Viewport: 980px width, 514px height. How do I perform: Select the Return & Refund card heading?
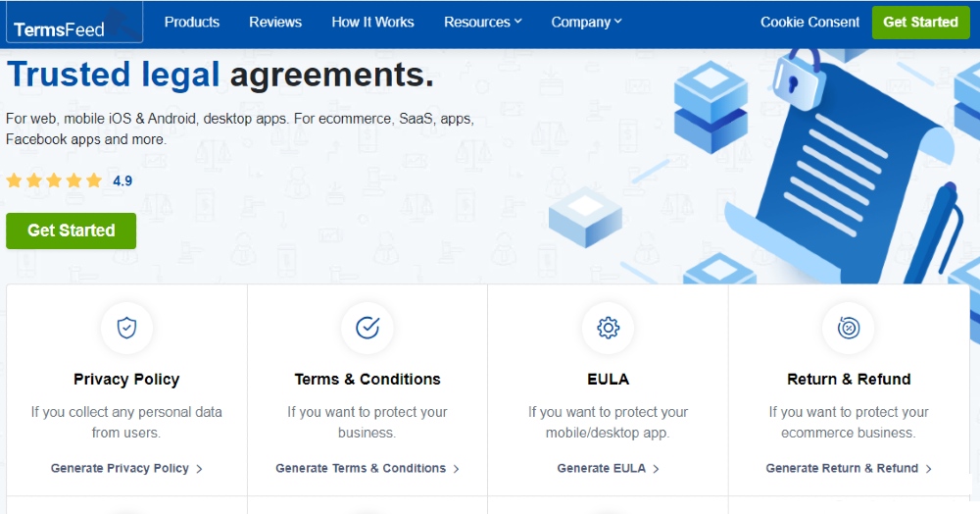[849, 380]
